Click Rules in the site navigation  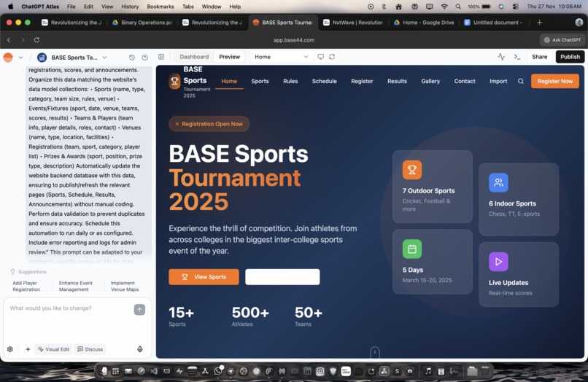coord(290,81)
